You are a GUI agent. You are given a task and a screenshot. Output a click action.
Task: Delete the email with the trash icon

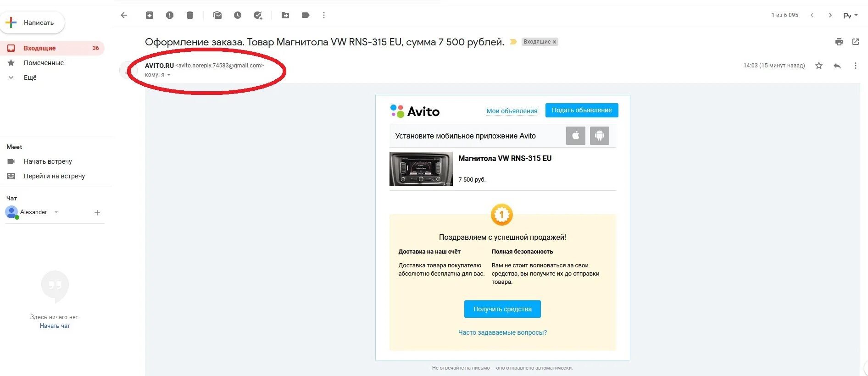tap(190, 15)
